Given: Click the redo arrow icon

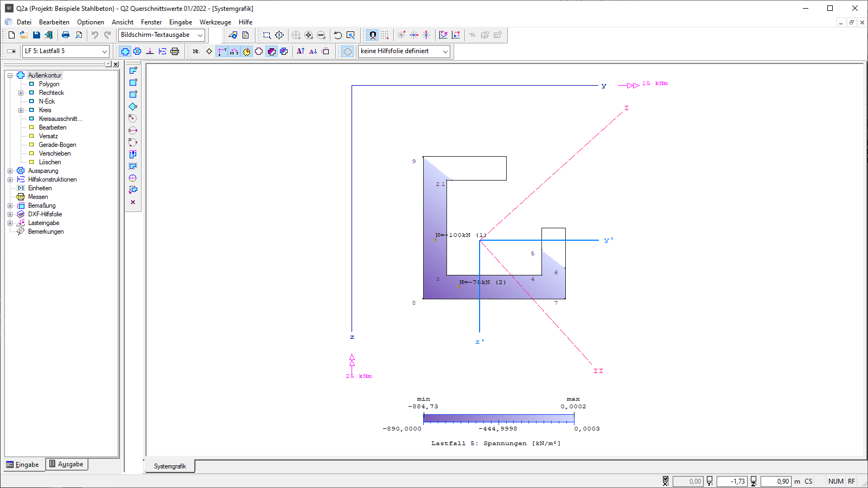Looking at the screenshot, I should (107, 35).
